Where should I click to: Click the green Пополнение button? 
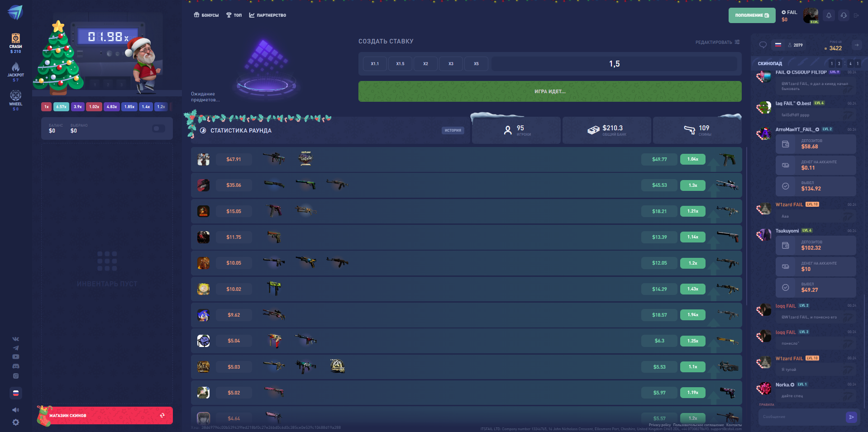click(x=752, y=15)
